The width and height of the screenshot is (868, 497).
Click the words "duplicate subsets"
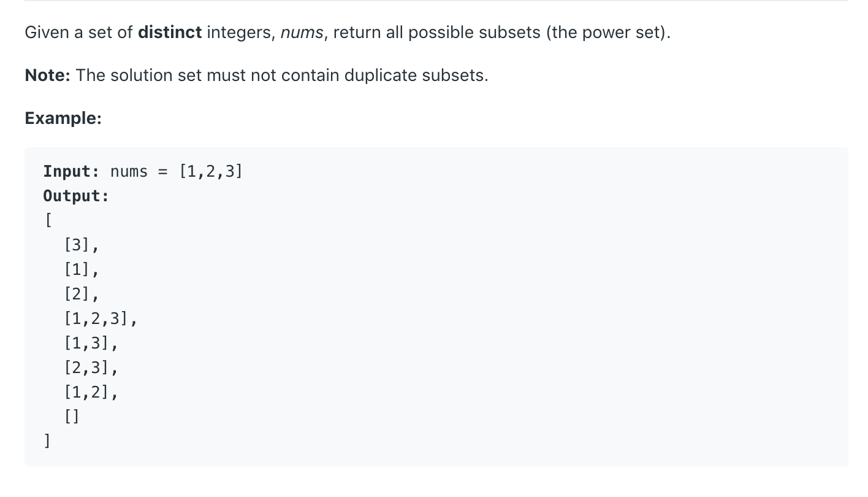(416, 75)
